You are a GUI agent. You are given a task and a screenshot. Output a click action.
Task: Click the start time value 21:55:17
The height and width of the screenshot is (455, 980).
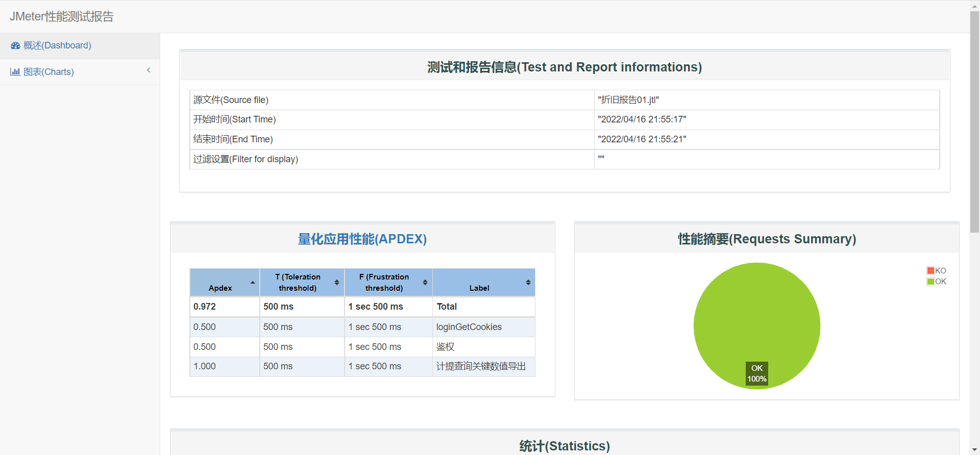[x=642, y=119]
